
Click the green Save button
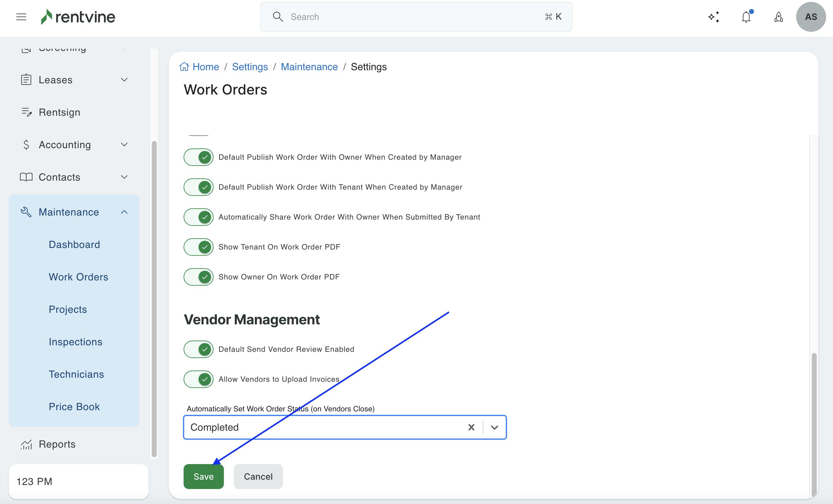[204, 476]
